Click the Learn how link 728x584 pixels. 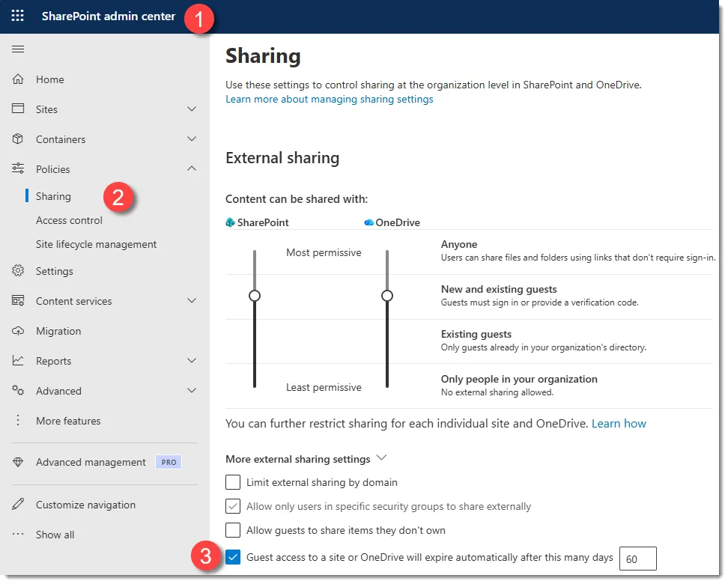[619, 423]
